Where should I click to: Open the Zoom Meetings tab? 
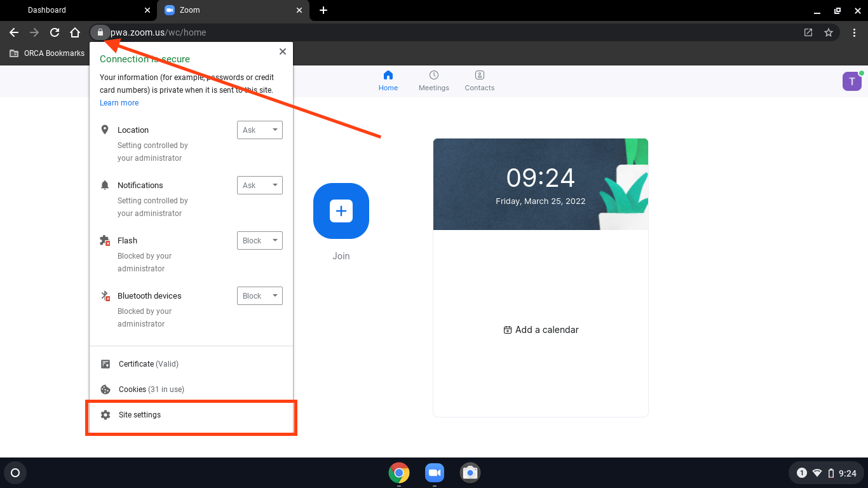[434, 81]
